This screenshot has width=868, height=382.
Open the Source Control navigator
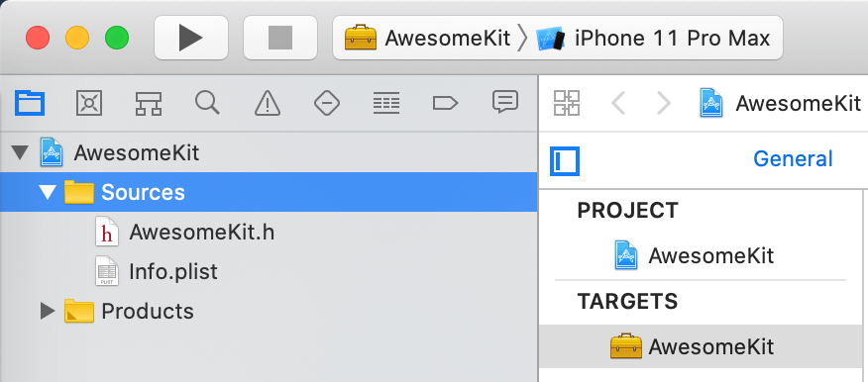pyautogui.click(x=89, y=103)
